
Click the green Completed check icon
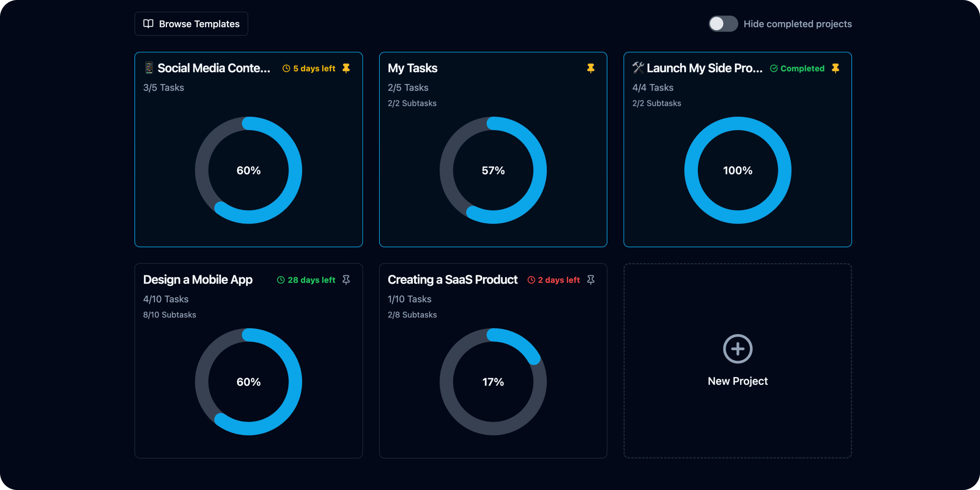[773, 69]
